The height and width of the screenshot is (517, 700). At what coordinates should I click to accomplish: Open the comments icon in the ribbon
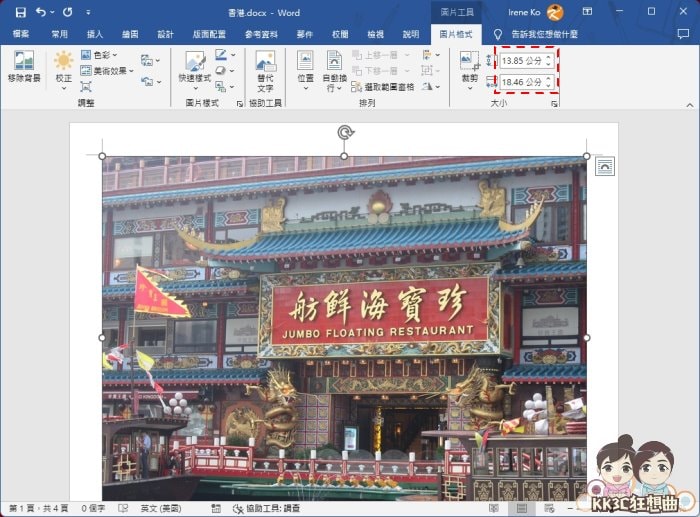point(683,34)
